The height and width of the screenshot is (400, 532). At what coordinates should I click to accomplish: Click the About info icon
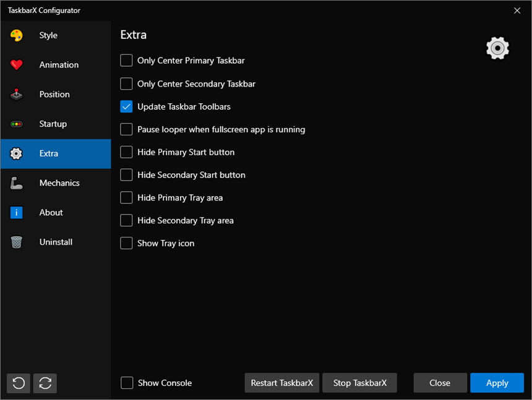pyautogui.click(x=16, y=213)
